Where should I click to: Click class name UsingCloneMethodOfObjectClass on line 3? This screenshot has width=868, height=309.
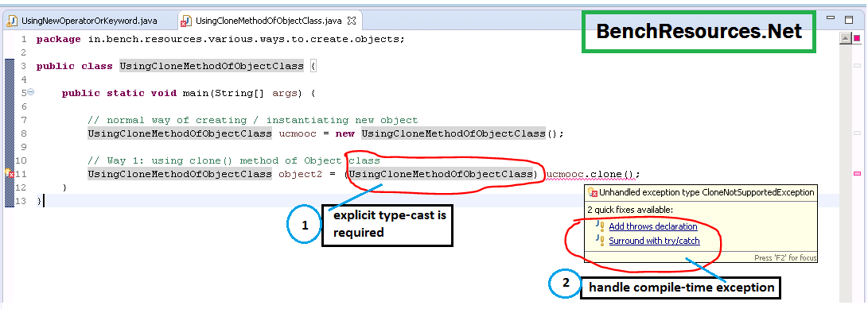(x=212, y=66)
